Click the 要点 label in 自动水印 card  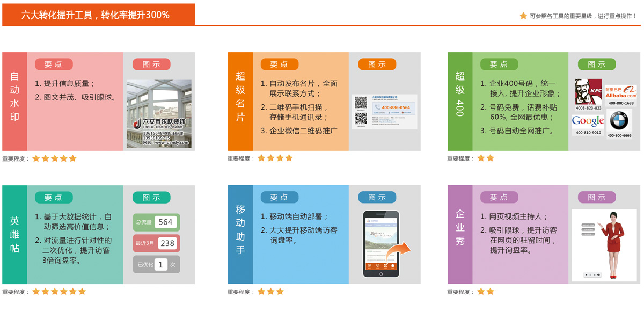point(54,64)
